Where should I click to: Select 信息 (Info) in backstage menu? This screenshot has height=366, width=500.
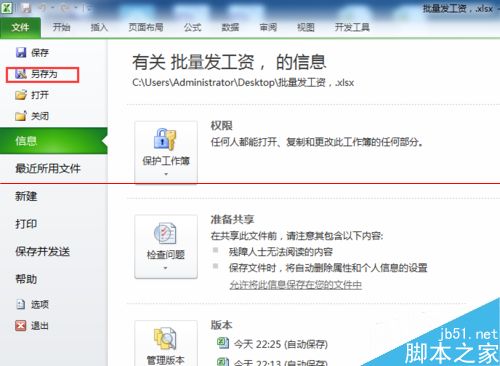pos(54,141)
